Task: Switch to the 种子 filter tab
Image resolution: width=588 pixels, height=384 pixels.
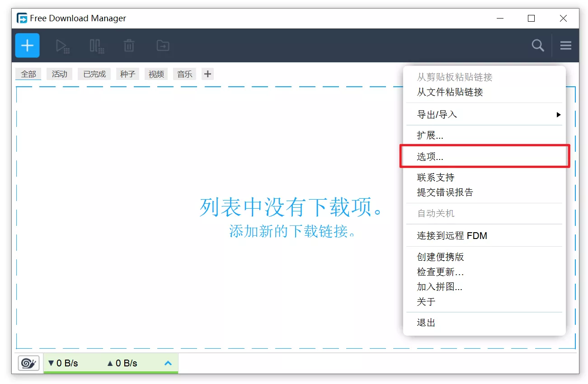Action: click(127, 74)
